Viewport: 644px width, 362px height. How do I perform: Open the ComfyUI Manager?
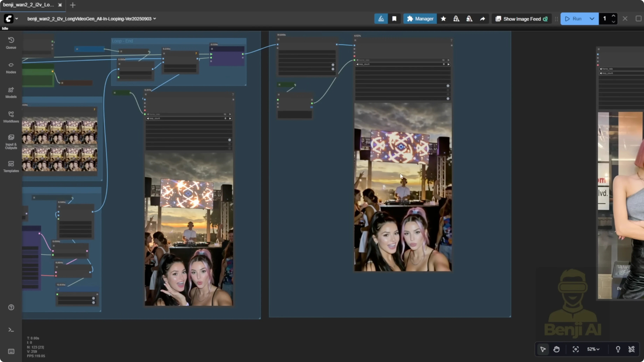(x=420, y=19)
